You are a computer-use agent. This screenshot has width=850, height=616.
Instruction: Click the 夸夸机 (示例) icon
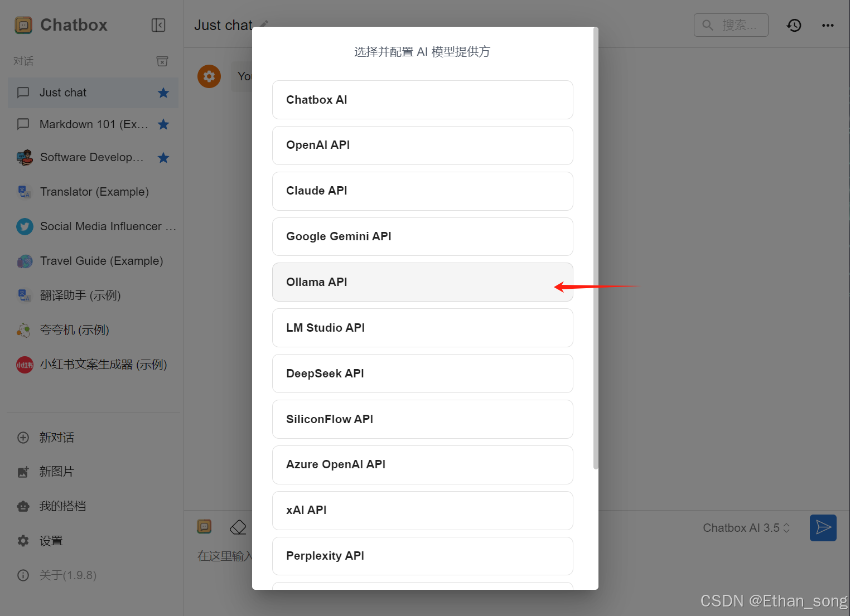click(x=23, y=330)
